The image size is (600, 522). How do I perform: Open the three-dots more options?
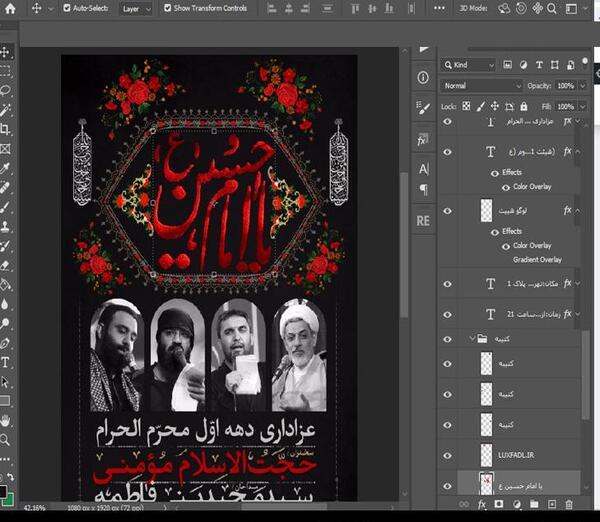click(439, 8)
